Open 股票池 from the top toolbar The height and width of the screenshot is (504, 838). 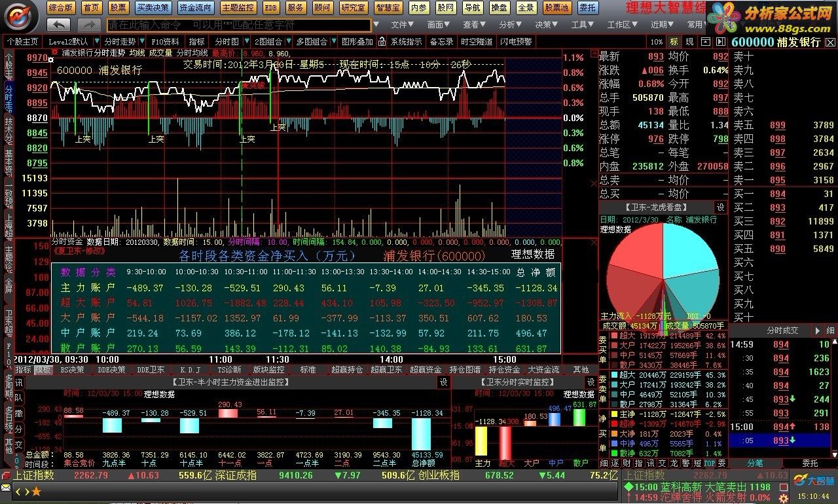(x=556, y=8)
